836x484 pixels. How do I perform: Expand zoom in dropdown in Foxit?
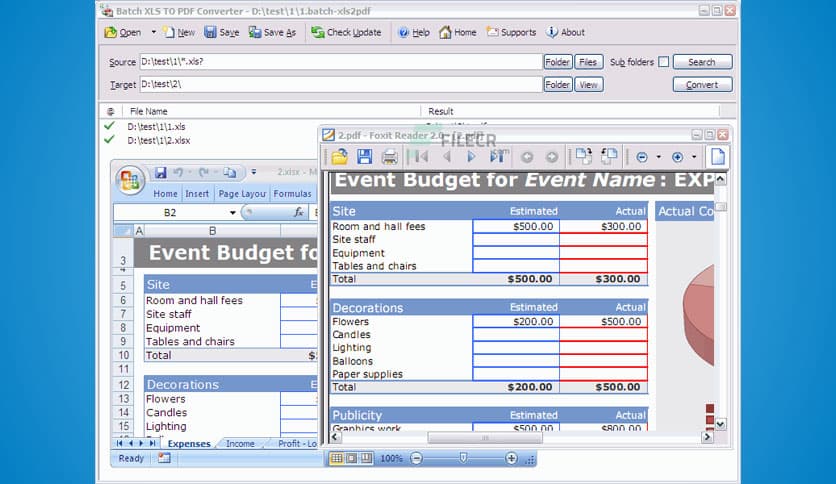coord(694,157)
